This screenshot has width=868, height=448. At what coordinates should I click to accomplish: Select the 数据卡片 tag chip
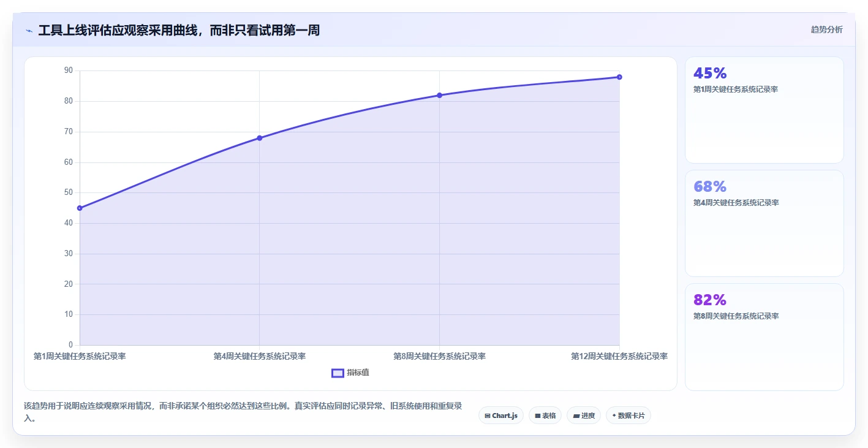tap(628, 416)
